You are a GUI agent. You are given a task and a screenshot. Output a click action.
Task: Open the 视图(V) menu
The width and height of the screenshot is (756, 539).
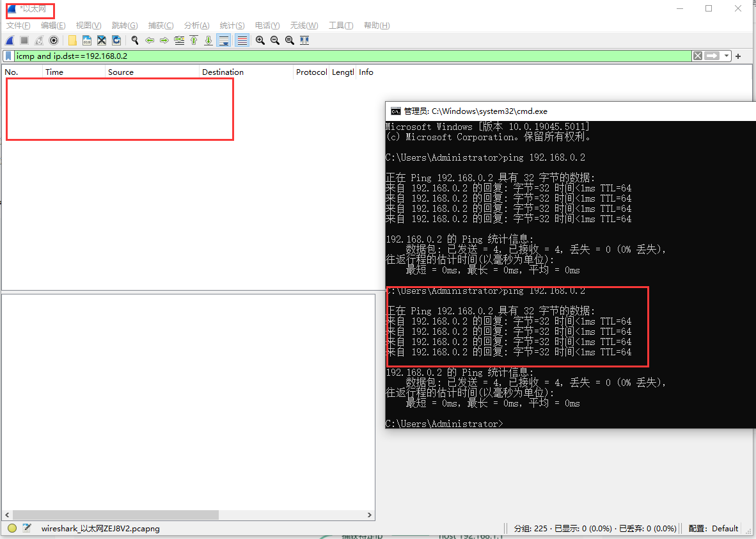(88, 26)
